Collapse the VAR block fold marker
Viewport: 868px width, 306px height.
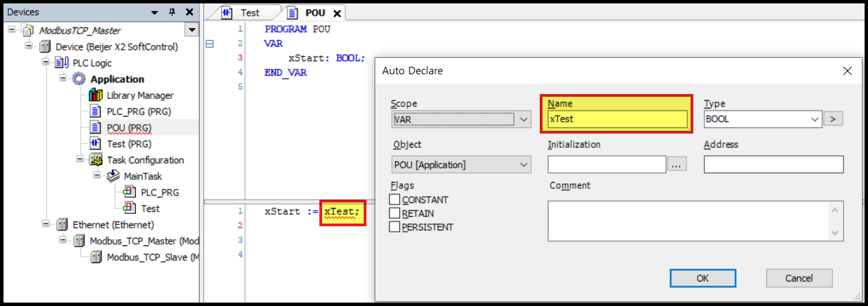[209, 44]
